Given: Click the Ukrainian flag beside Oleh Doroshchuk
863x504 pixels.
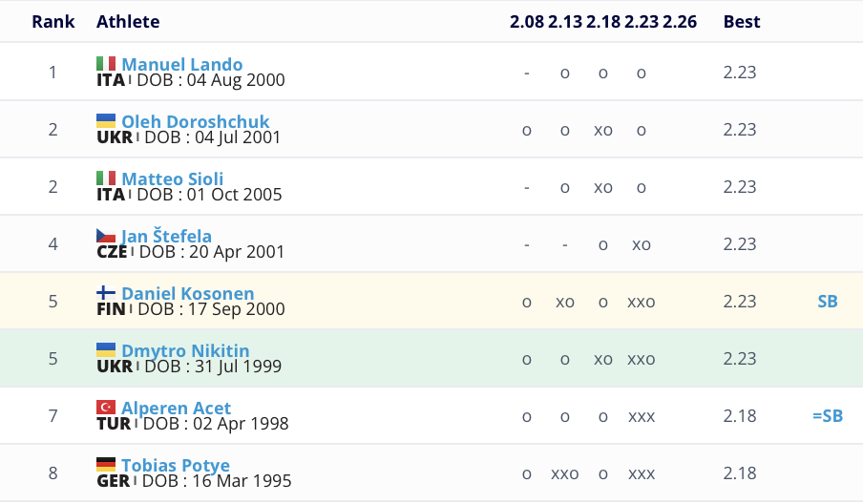Looking at the screenshot, I should point(106,121).
